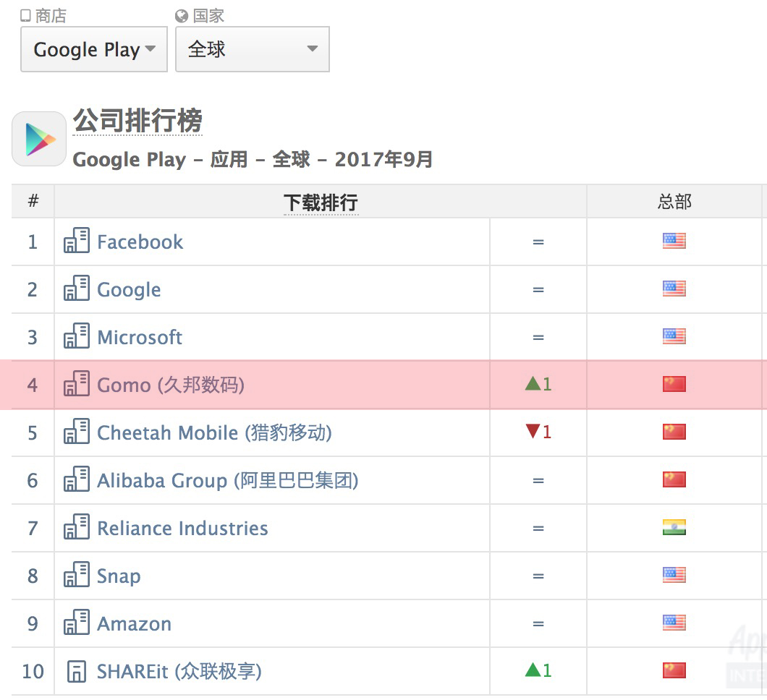
Task: Click the green up-1 indicator for Gomo
Action: tap(538, 384)
